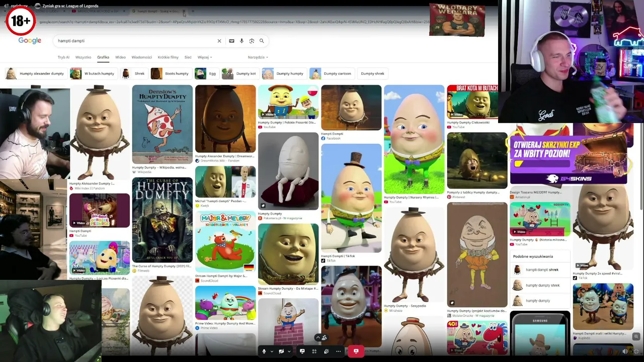The height and width of the screenshot is (362, 644).
Task: Click the screen share icon in call toolbar
Action: (x=302, y=351)
